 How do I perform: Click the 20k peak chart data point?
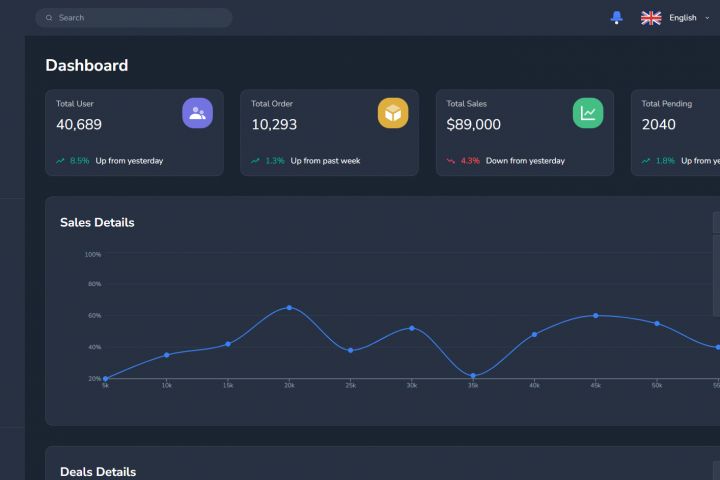289,308
